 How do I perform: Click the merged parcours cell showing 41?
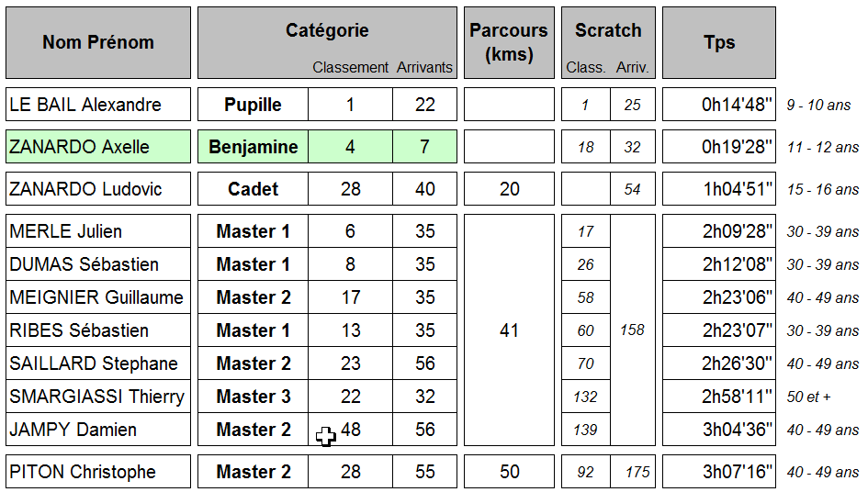509,330
